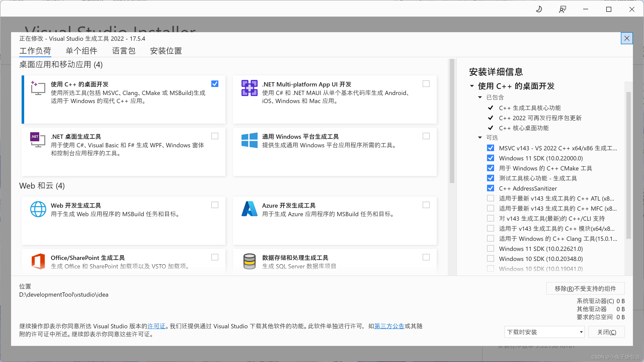The height and width of the screenshot is (362, 644).
Task: Check the Azure 开发生成工具 workload
Action: pos(426,205)
